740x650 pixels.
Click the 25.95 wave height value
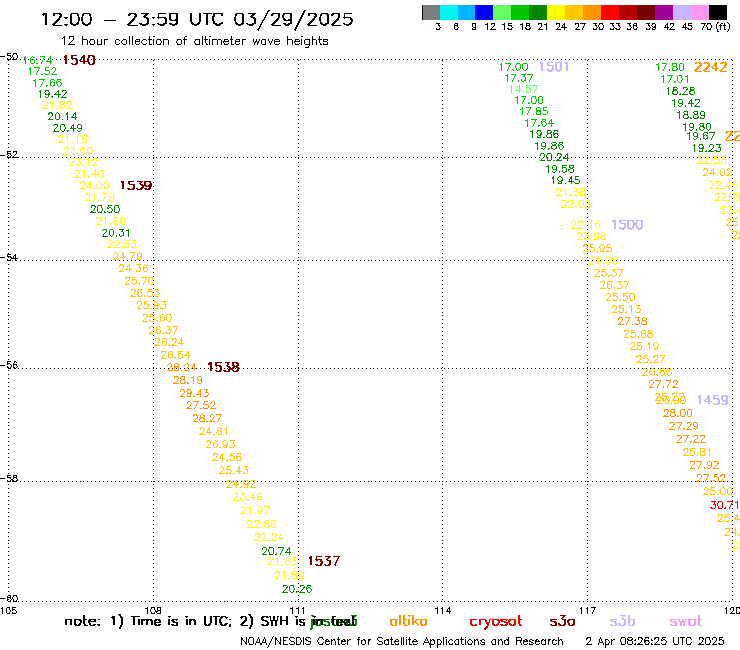pos(597,248)
